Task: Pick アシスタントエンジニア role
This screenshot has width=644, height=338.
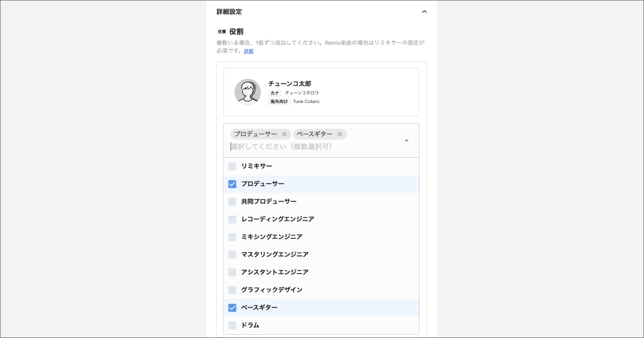Action: coord(274,272)
